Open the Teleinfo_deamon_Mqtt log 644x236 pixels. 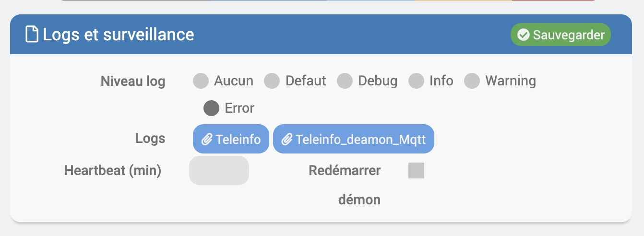(x=354, y=139)
